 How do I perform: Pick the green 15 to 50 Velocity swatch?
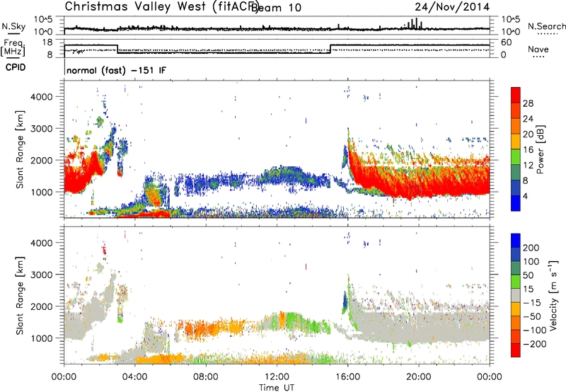(516, 282)
